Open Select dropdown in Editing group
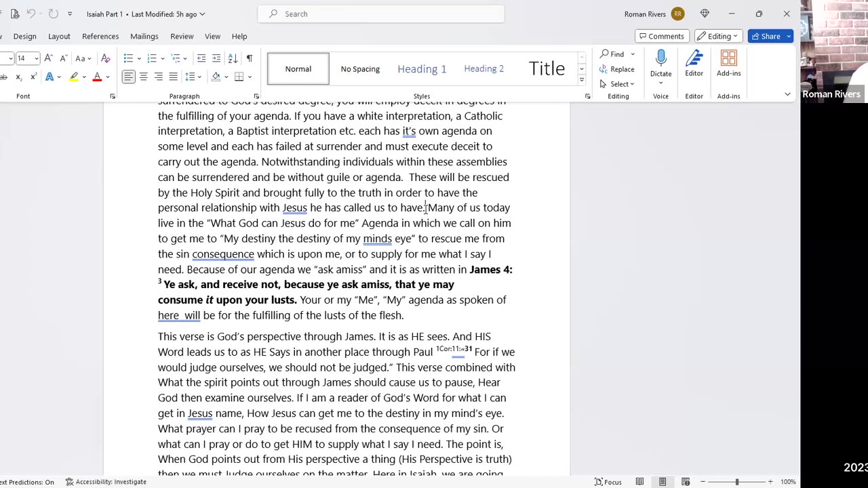 click(x=617, y=84)
